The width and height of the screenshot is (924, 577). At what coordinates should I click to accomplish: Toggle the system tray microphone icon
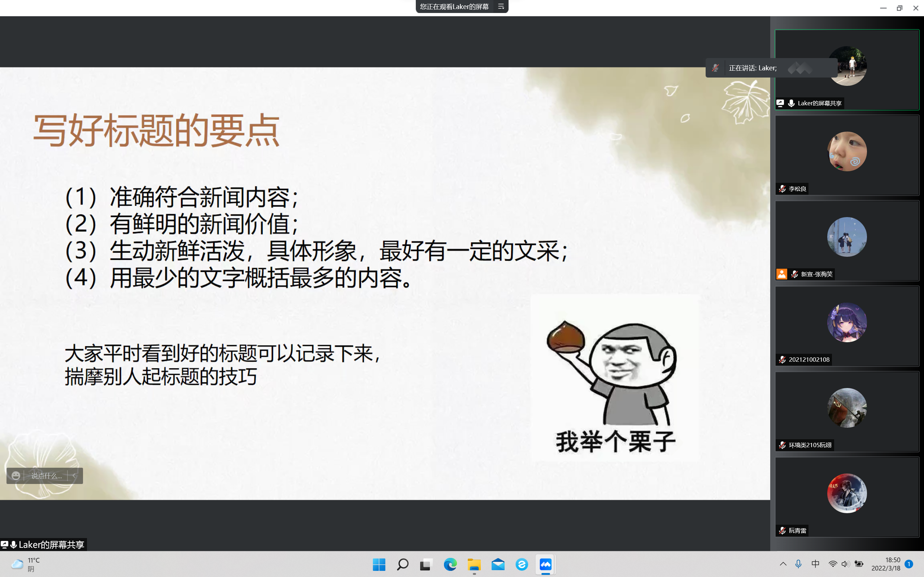pyautogui.click(x=798, y=564)
